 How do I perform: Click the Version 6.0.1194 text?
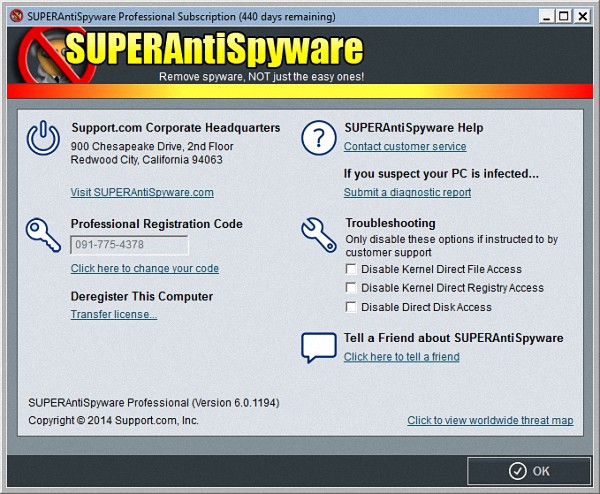pyautogui.click(x=235, y=403)
